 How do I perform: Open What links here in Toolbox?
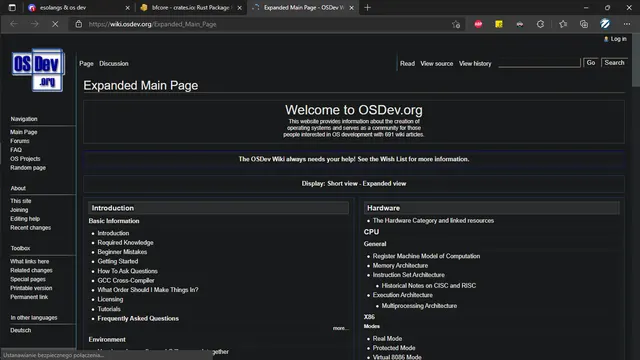pyautogui.click(x=29, y=262)
